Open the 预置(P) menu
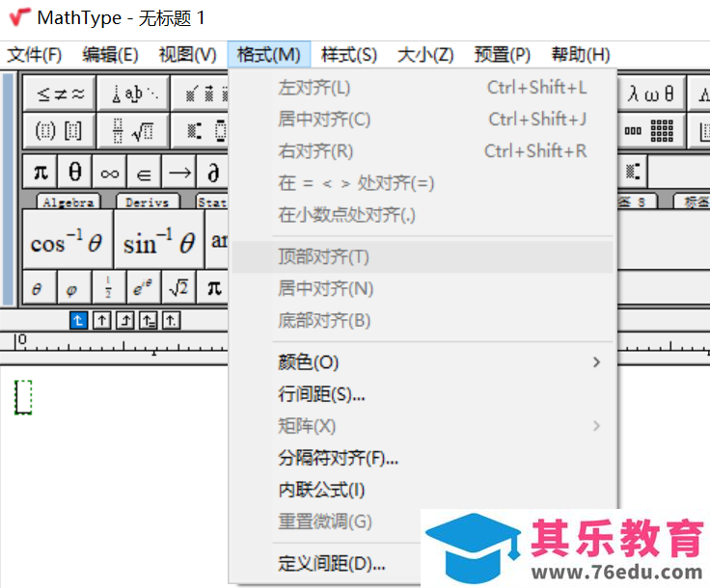710x588 pixels. pyautogui.click(x=503, y=55)
